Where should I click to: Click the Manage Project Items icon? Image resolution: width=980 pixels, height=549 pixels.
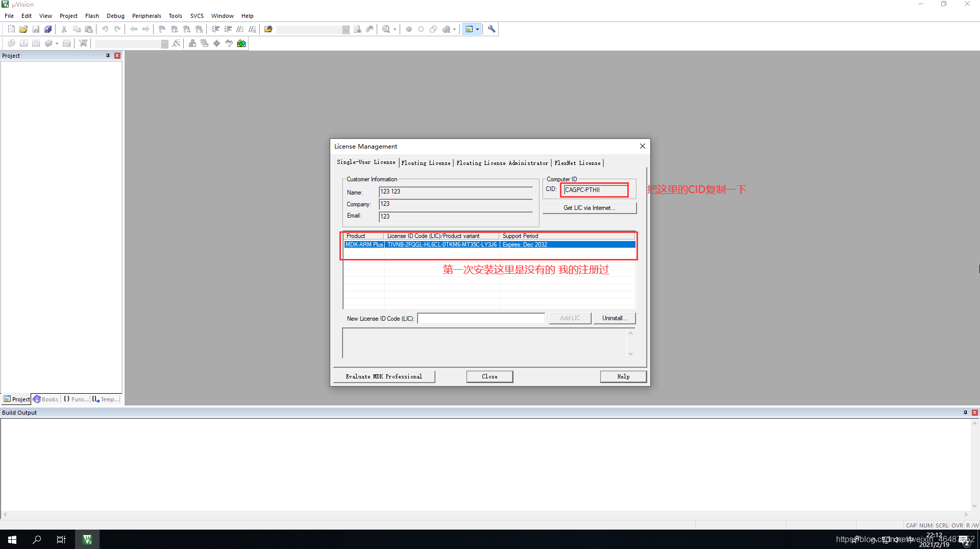pos(192,43)
